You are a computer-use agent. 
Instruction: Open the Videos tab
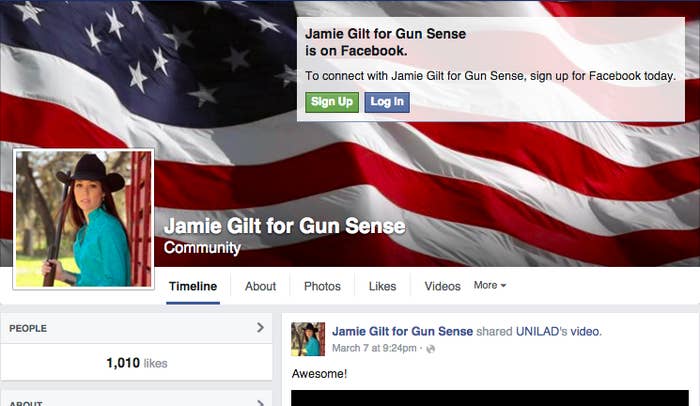pyautogui.click(x=442, y=286)
